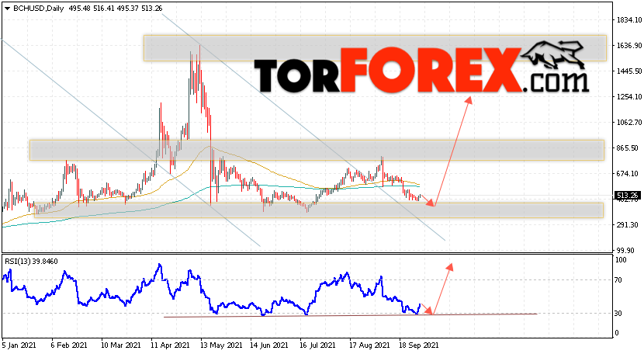Click the 1834.10 price axis label

click(628, 19)
